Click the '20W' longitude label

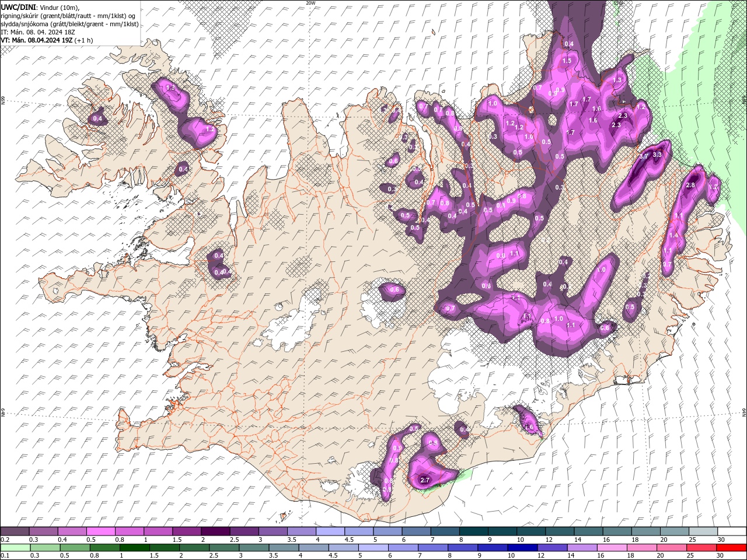(x=310, y=3)
